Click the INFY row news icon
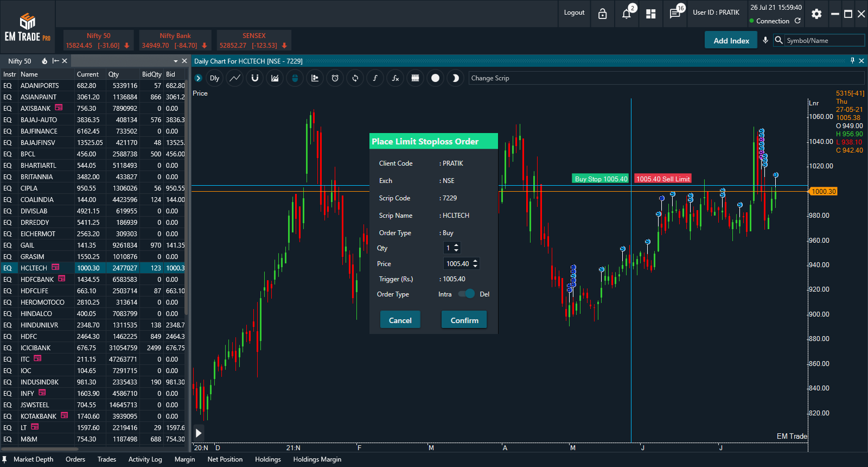 click(x=42, y=393)
